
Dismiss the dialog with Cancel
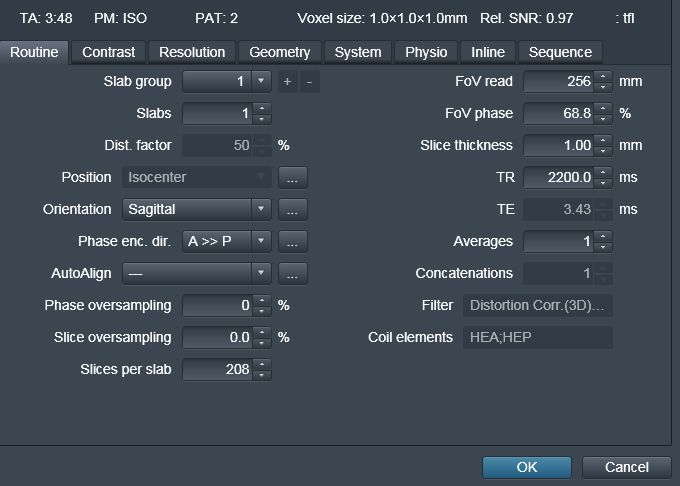[627, 467]
